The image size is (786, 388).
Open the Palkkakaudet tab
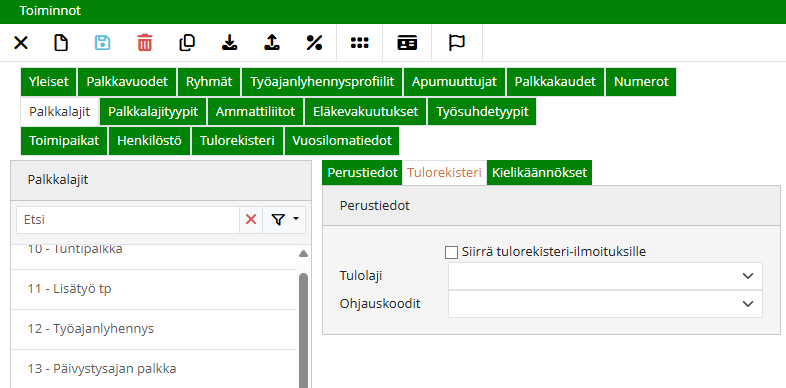555,82
